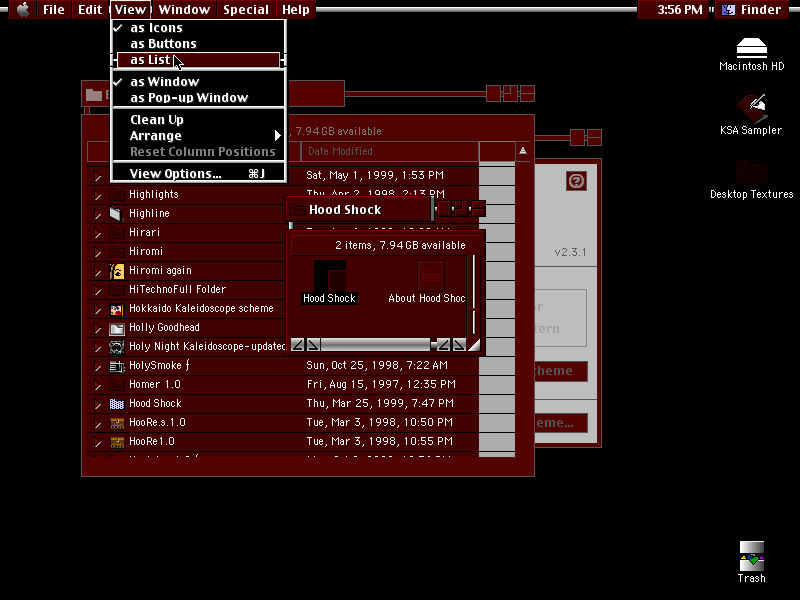This screenshot has width=800, height=600.
Task: Click the horizontal scrollbar in Hood Shock window
Action: (376, 344)
